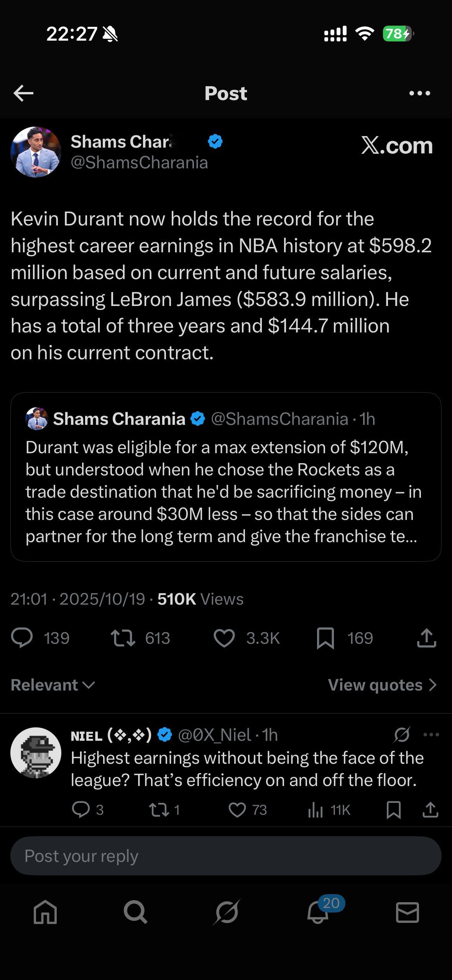Reply to Shams Charania's main post
The image size is (452, 980).
(22, 638)
